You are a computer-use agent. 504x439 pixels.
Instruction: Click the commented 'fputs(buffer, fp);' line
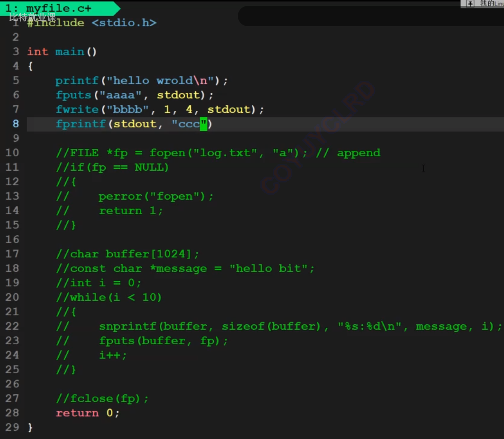142,341
